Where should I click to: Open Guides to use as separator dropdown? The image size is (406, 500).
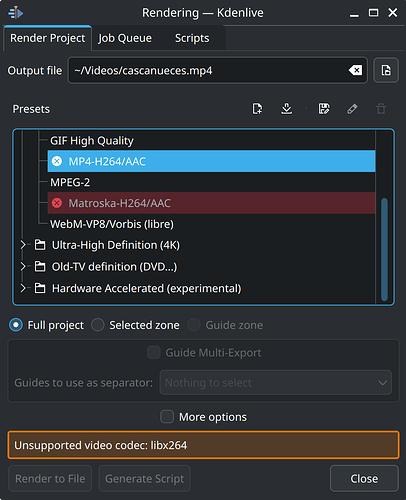pos(276,383)
